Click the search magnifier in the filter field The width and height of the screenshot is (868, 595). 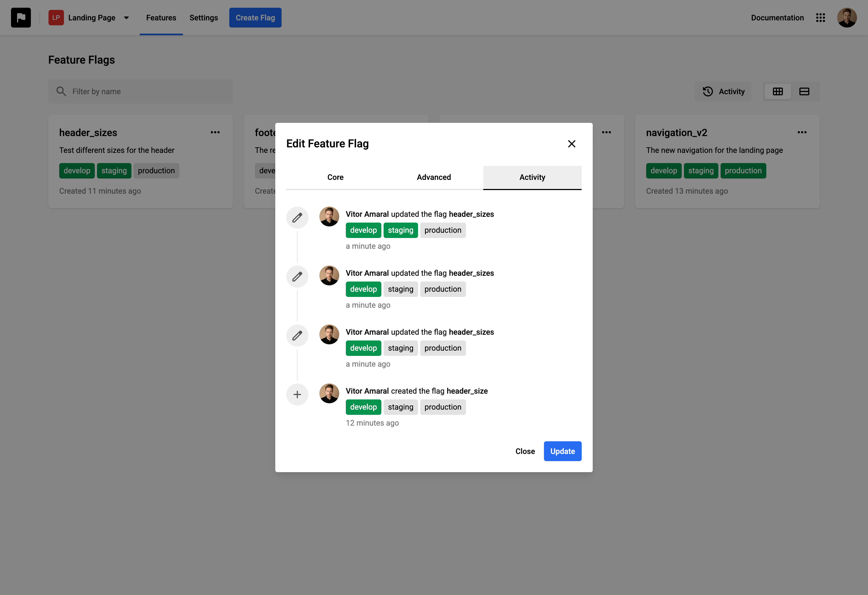(x=62, y=91)
